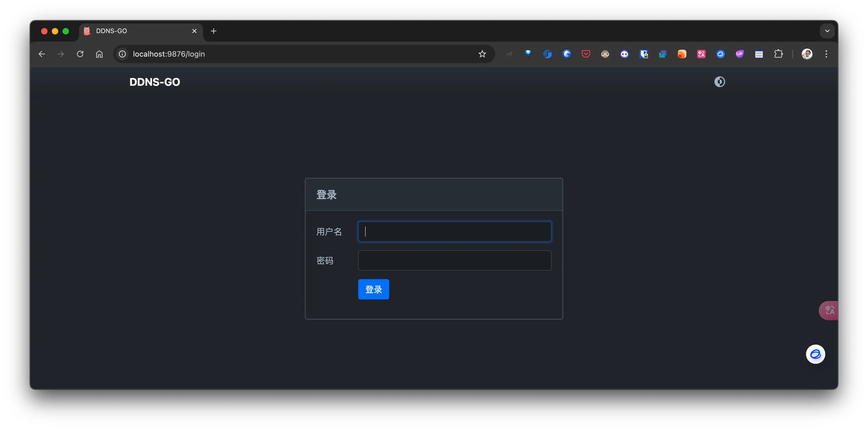Click the floating translate widget on right edge
Image resolution: width=868 pixels, height=429 pixels.
pos(829,310)
